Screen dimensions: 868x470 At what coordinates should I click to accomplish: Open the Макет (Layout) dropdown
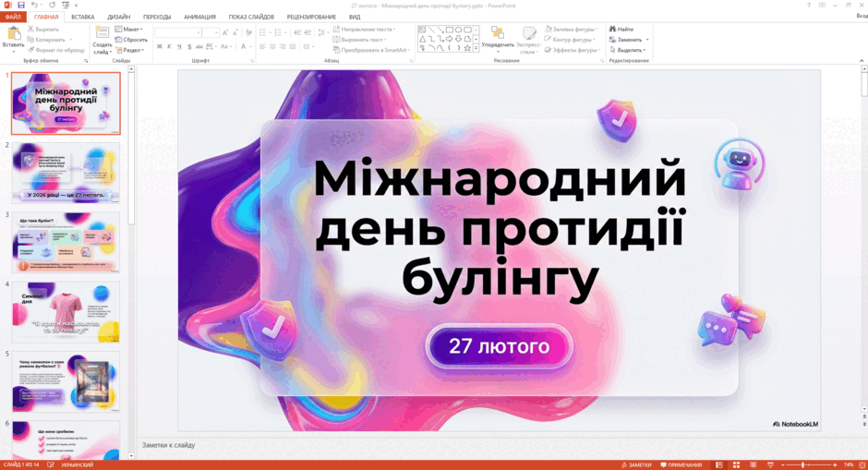129,29
